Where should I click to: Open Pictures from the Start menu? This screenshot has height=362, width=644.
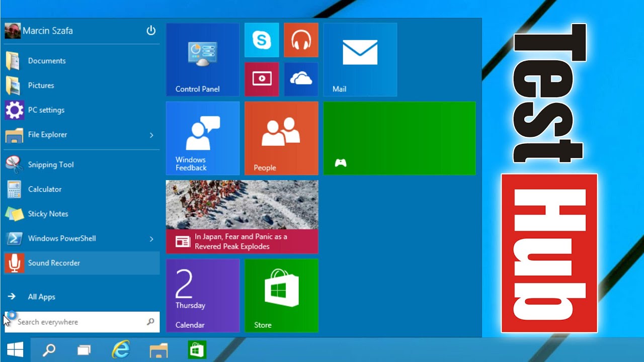82,85
